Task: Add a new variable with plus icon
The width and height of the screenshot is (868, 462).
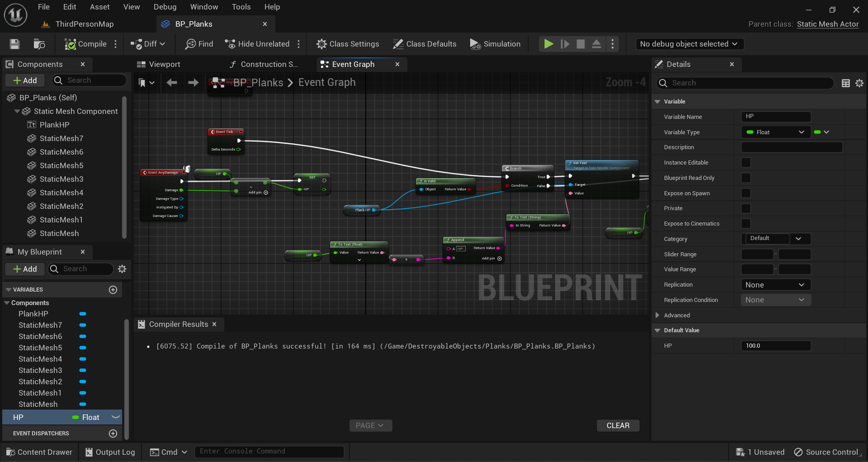Action: pyautogui.click(x=113, y=290)
